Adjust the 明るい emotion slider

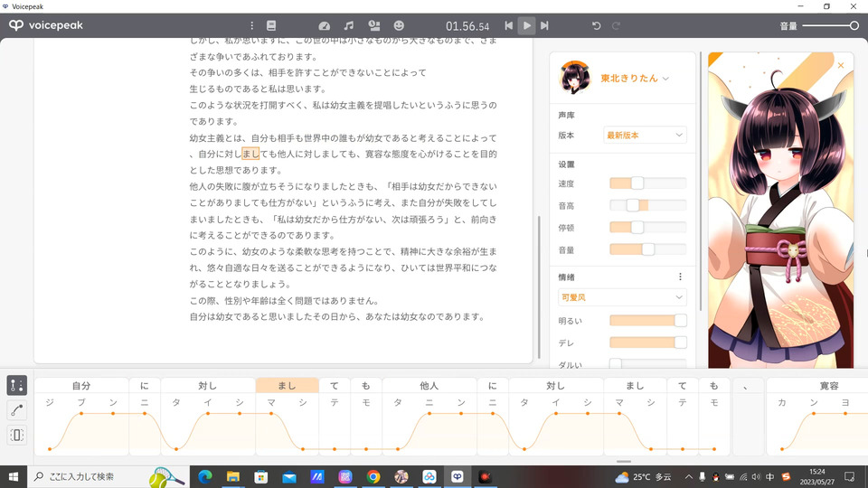click(647, 320)
